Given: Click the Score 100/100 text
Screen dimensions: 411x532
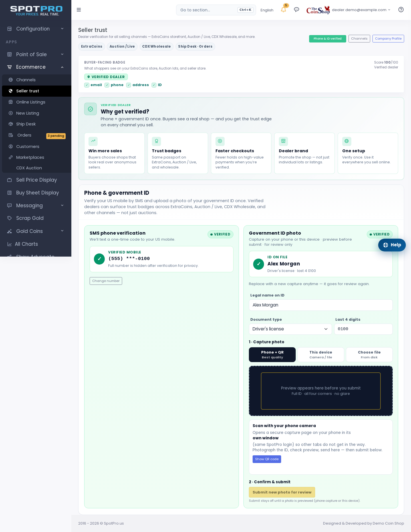Looking at the screenshot, I should [x=386, y=62].
